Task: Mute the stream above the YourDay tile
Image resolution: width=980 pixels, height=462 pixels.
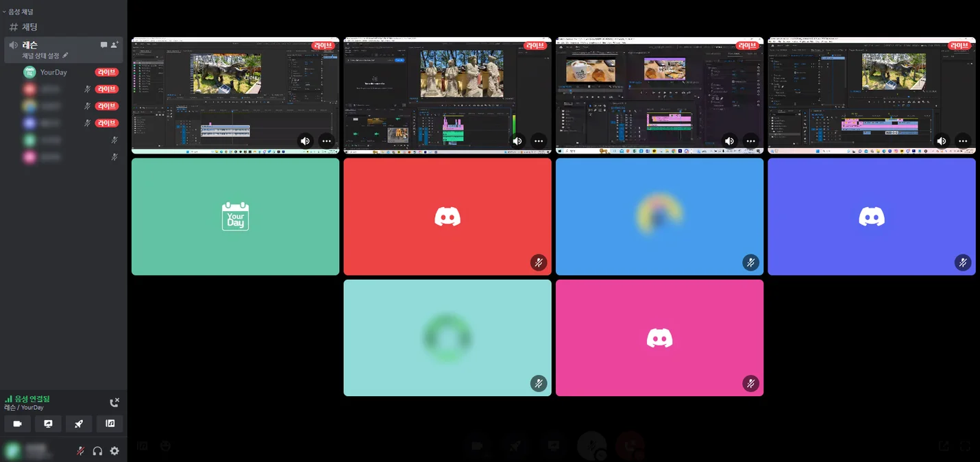Action: (305, 141)
